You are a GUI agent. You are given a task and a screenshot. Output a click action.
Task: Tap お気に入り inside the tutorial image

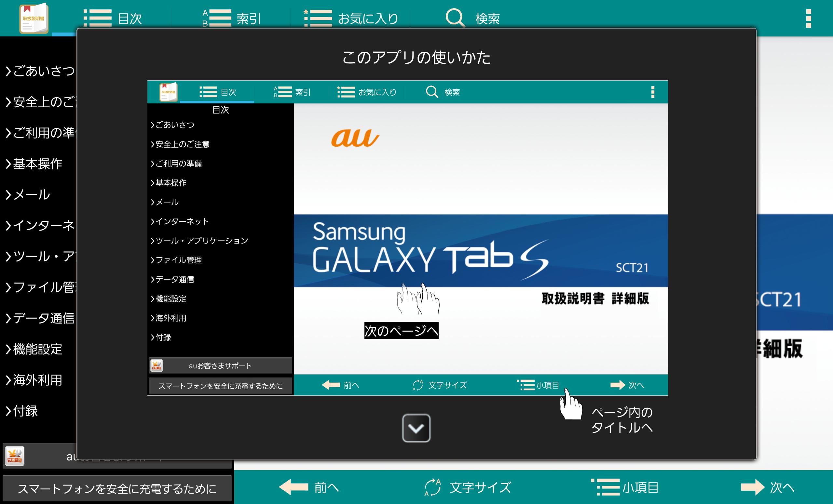coord(367,92)
